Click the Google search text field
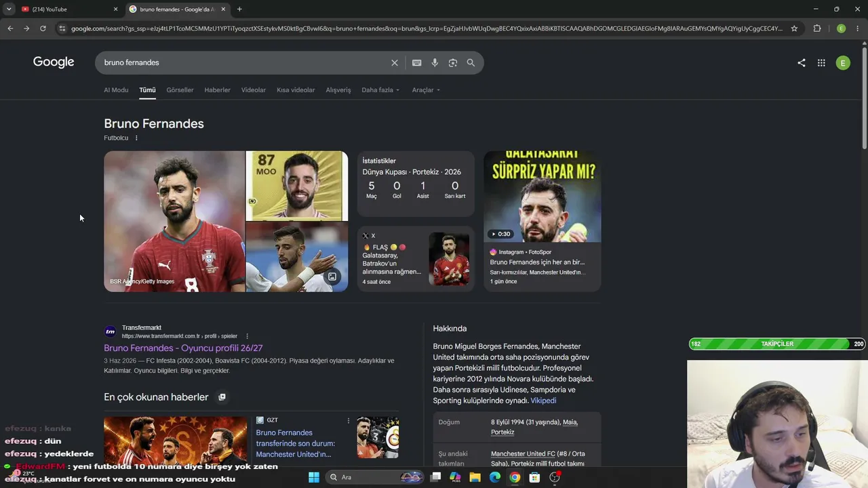This screenshot has height=488, width=868. click(x=244, y=62)
